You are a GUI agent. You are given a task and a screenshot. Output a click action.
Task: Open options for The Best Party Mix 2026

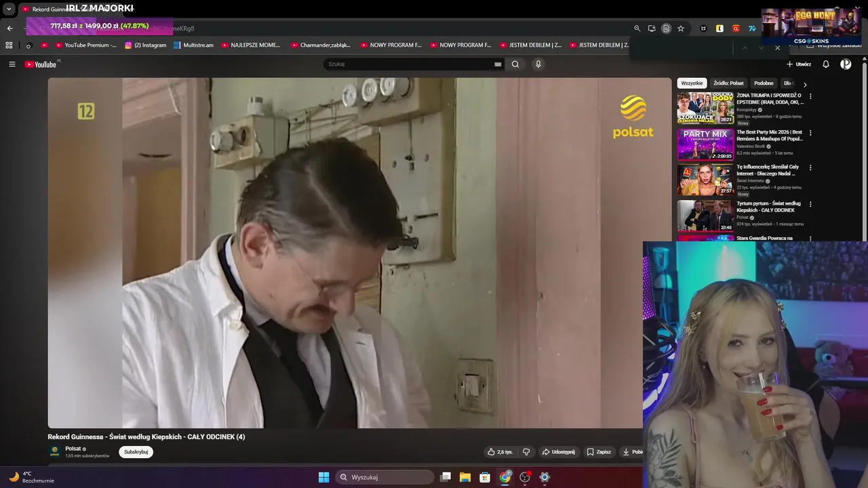(x=810, y=133)
